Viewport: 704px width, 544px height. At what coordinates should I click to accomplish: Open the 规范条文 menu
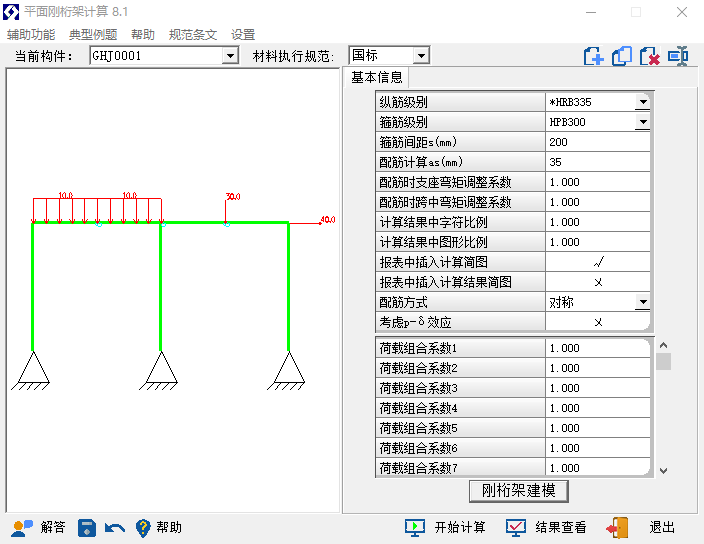pos(192,34)
